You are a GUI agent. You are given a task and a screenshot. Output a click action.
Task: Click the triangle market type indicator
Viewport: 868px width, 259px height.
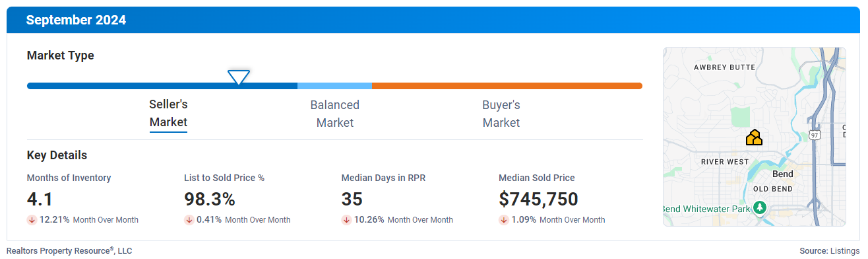238,77
